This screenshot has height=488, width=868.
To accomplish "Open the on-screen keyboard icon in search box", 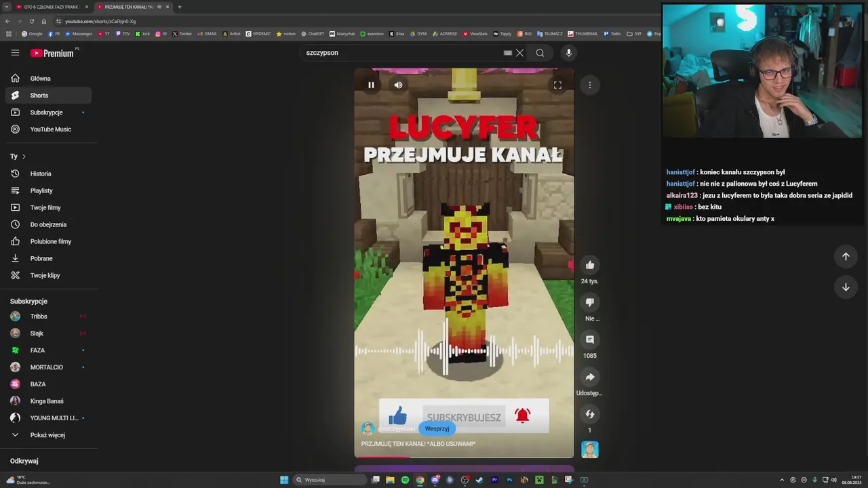I will (507, 53).
